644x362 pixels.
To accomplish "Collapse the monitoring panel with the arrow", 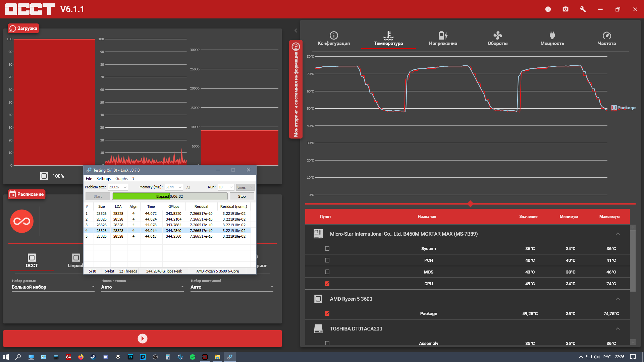I will click(296, 31).
